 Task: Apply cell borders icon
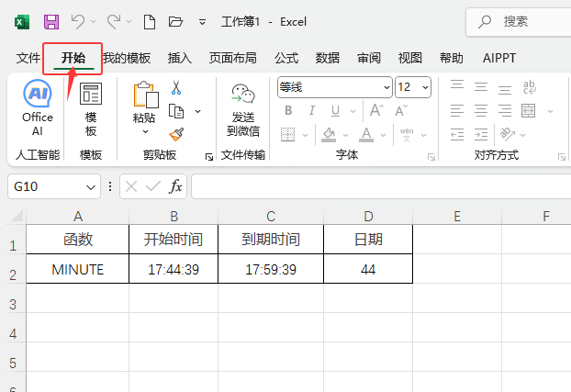click(x=287, y=134)
